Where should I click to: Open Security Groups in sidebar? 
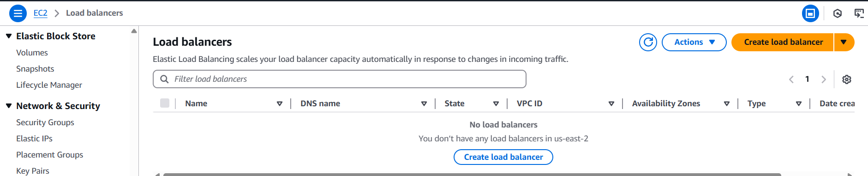coord(45,122)
